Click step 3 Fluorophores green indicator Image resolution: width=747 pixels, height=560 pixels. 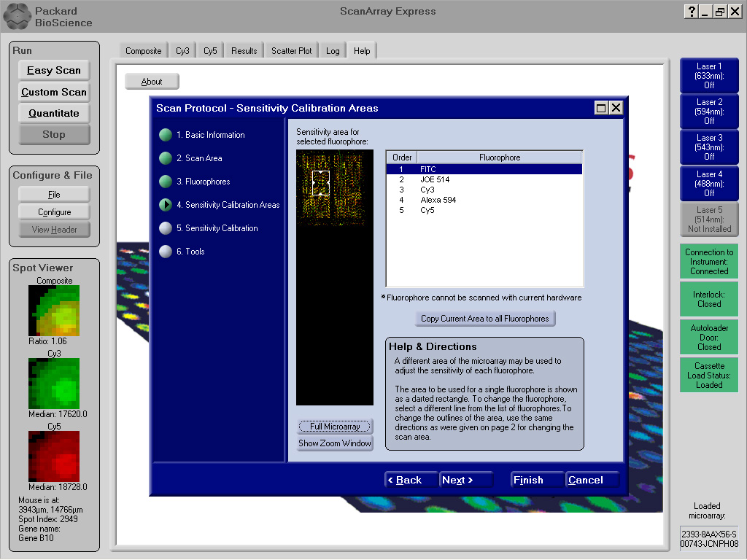tap(166, 182)
